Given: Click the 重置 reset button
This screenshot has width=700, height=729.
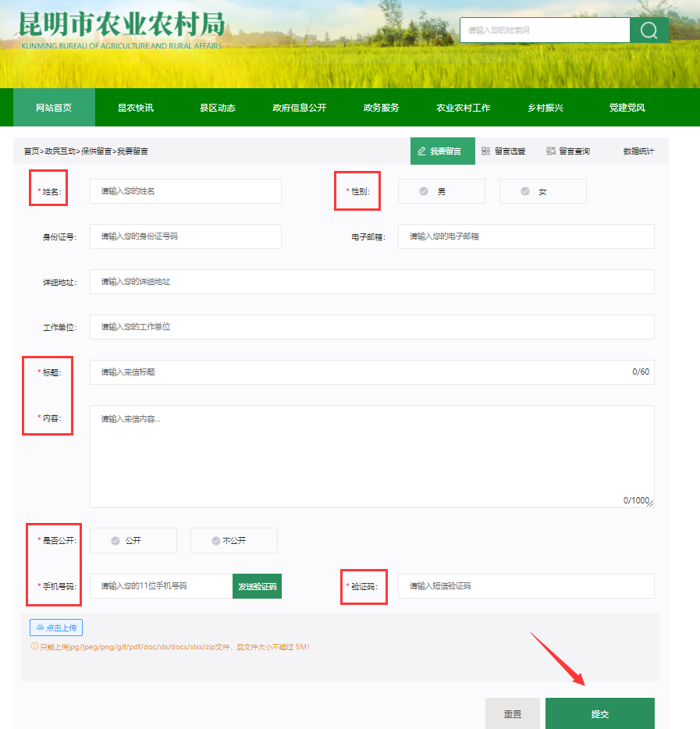Looking at the screenshot, I should (513, 713).
